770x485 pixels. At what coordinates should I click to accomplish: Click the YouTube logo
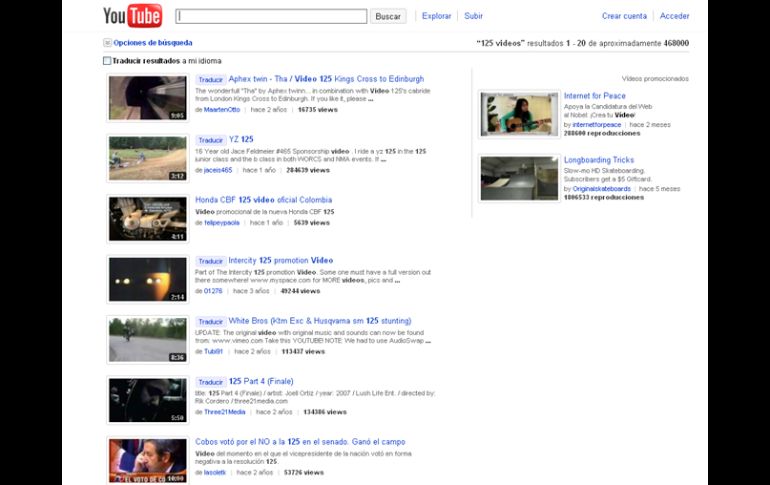click(132, 16)
